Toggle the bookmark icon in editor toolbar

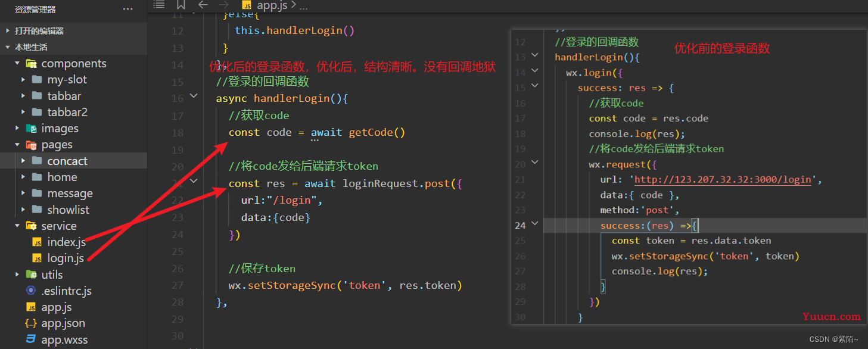[181, 5]
